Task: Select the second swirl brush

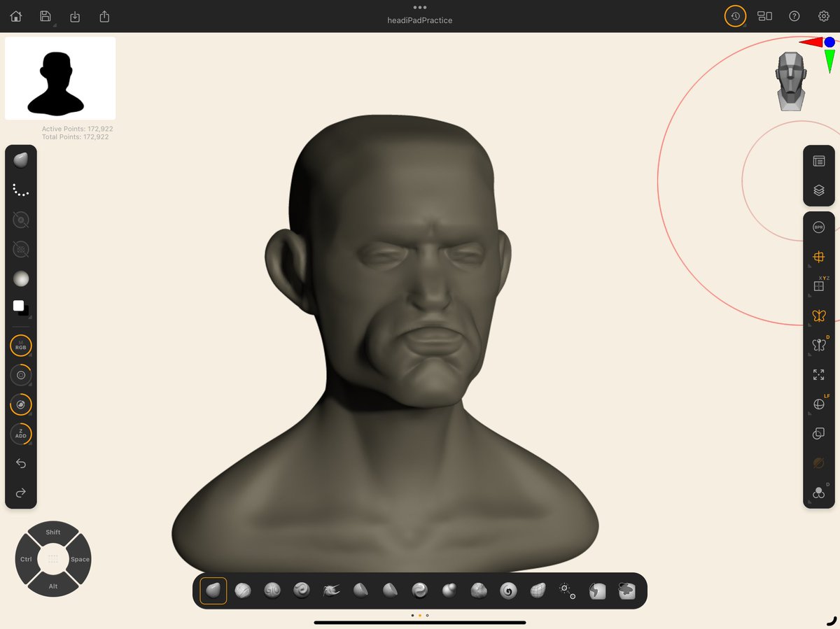Action: pyautogui.click(x=420, y=591)
